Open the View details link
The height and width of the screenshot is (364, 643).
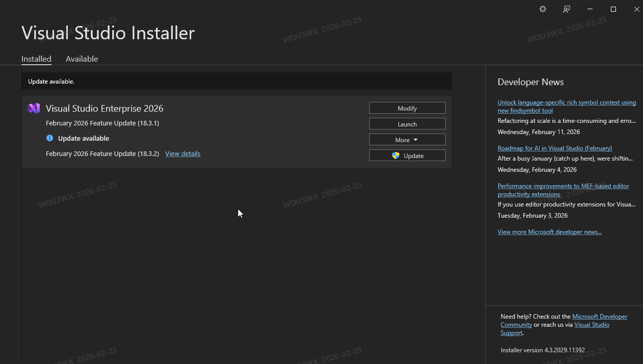pos(183,153)
